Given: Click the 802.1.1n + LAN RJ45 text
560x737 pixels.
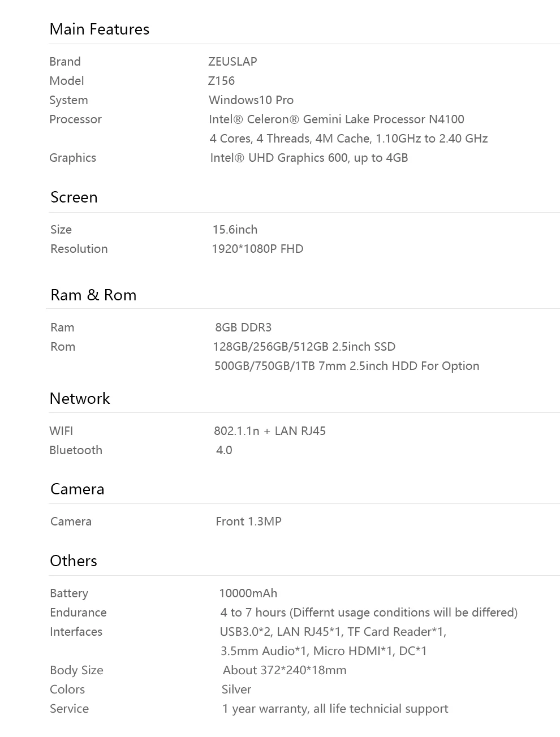Looking at the screenshot, I should (270, 431).
